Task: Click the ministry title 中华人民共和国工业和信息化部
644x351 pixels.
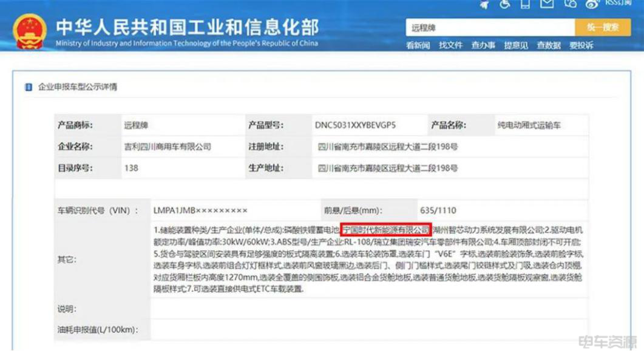Action: pos(187,27)
